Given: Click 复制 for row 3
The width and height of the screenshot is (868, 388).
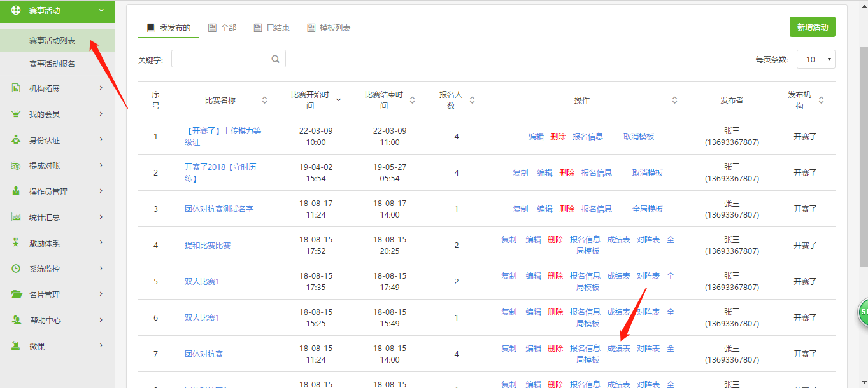Looking at the screenshot, I should 520,209.
